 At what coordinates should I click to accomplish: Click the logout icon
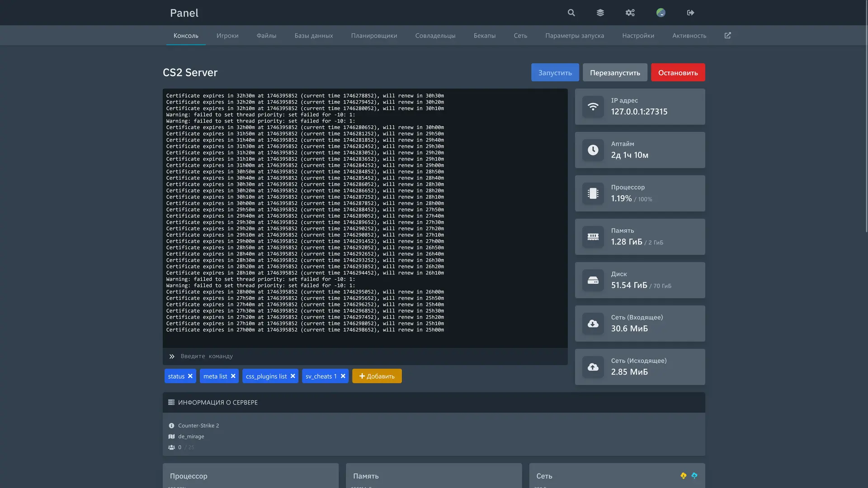click(x=690, y=13)
